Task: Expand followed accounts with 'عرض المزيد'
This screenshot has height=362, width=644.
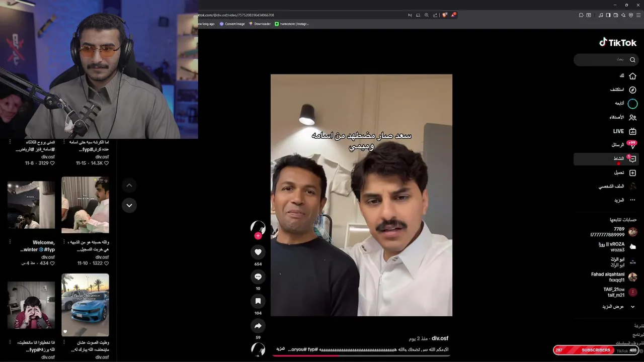Action: click(619, 307)
